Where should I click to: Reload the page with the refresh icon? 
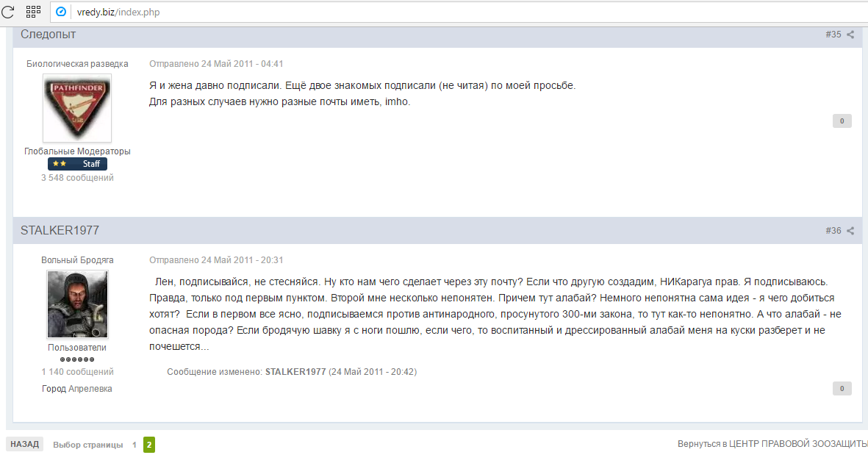8,12
